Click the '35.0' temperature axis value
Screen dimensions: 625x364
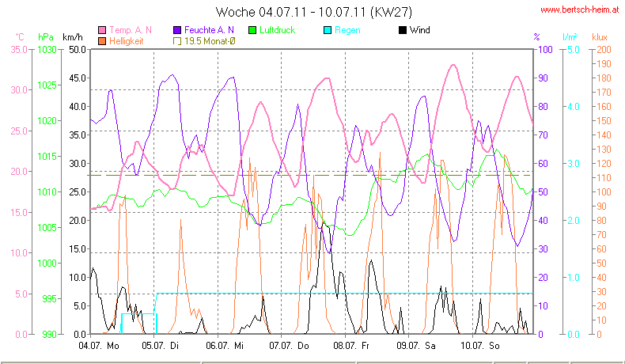coord(19,50)
